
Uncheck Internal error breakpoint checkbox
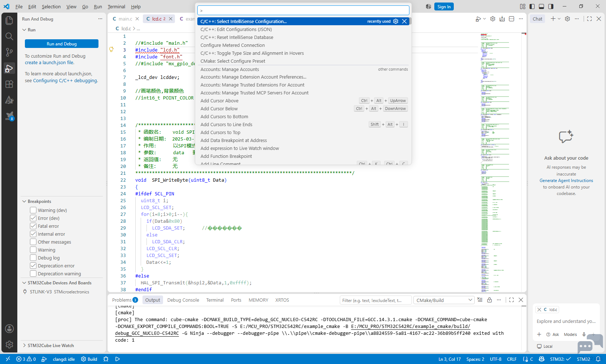point(33,234)
